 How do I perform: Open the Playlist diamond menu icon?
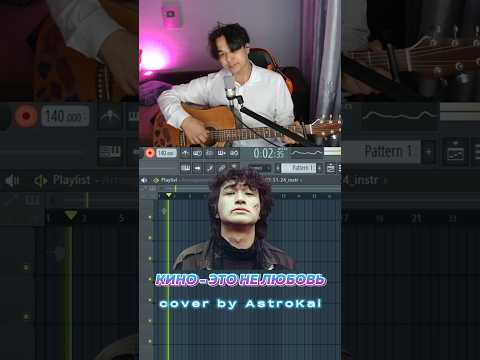(155, 180)
